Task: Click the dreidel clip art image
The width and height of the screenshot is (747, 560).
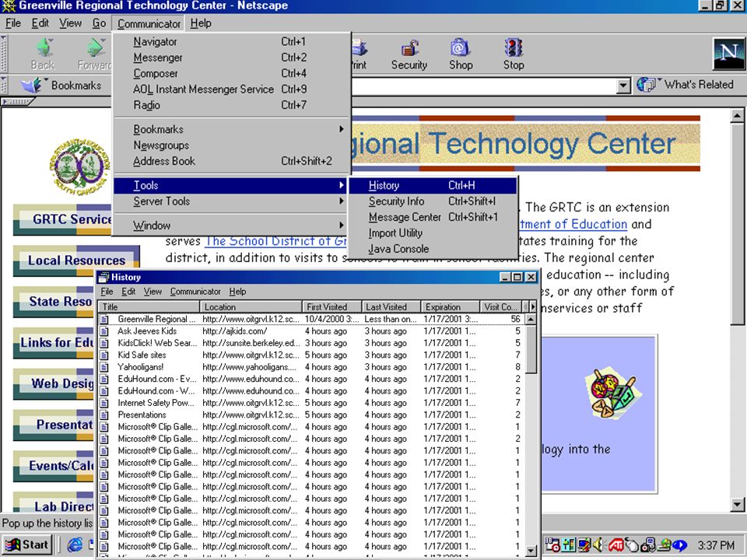Action: 612,392
